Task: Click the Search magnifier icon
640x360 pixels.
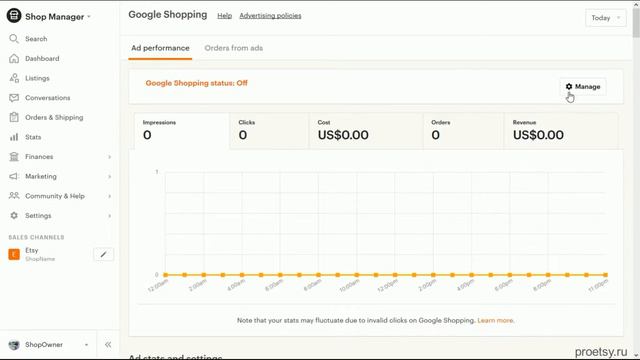Action: pos(14,39)
